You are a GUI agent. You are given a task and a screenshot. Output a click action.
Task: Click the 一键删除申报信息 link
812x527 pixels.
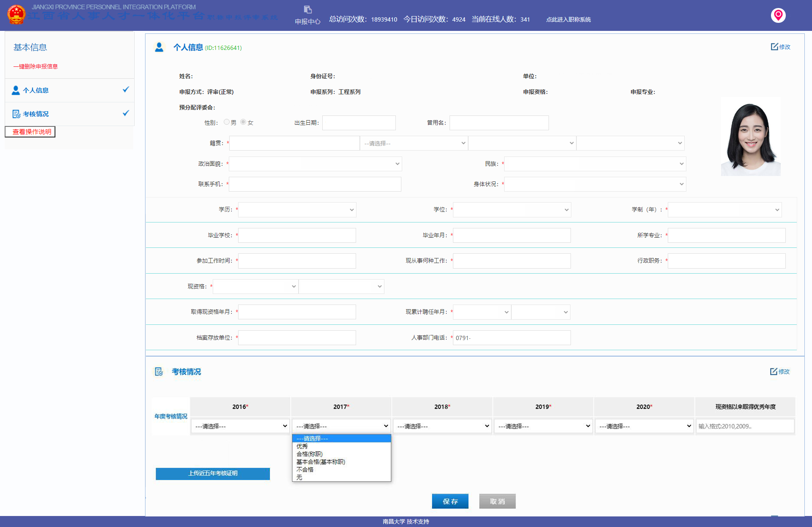coord(36,66)
